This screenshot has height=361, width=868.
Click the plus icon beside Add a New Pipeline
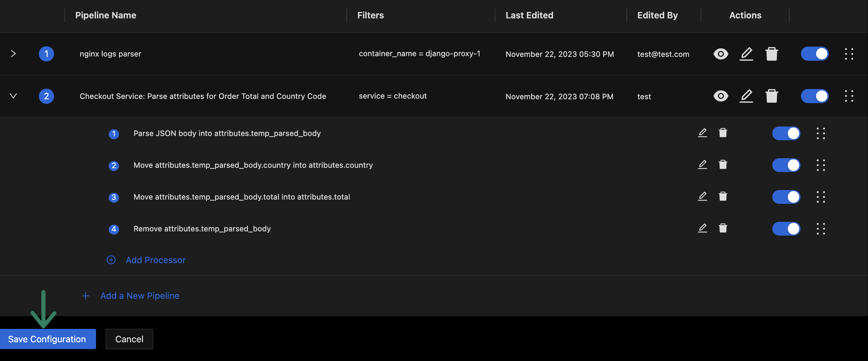tap(85, 296)
